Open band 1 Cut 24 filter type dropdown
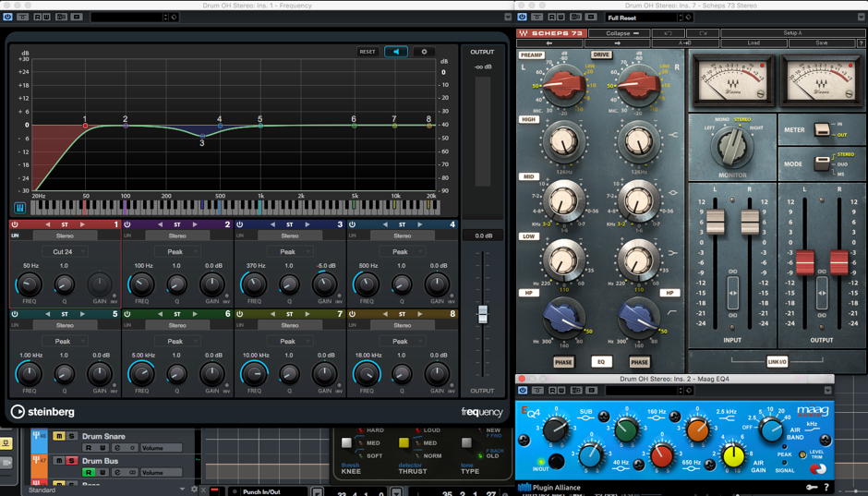Image resolution: width=868 pixels, height=496 pixels. pyautogui.click(x=65, y=251)
